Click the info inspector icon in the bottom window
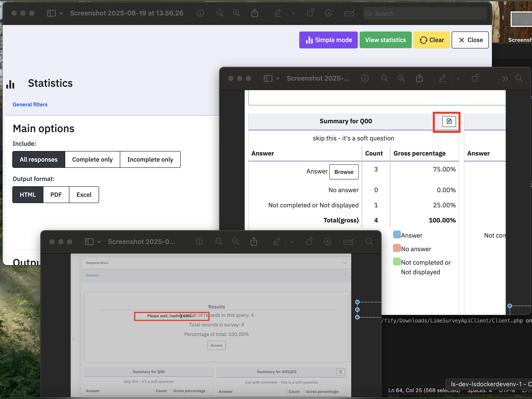Viewport: 532px width, 399px height. [x=199, y=242]
